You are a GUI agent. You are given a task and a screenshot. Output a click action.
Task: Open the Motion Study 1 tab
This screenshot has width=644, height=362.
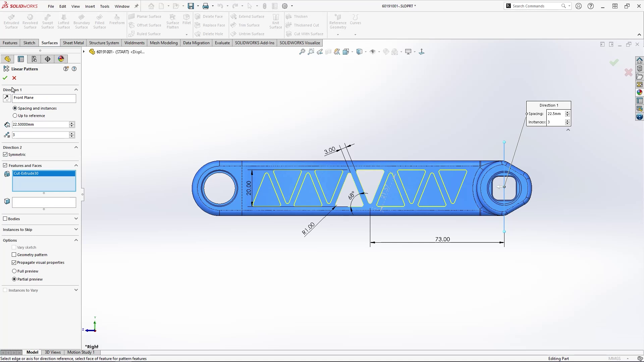(81, 352)
